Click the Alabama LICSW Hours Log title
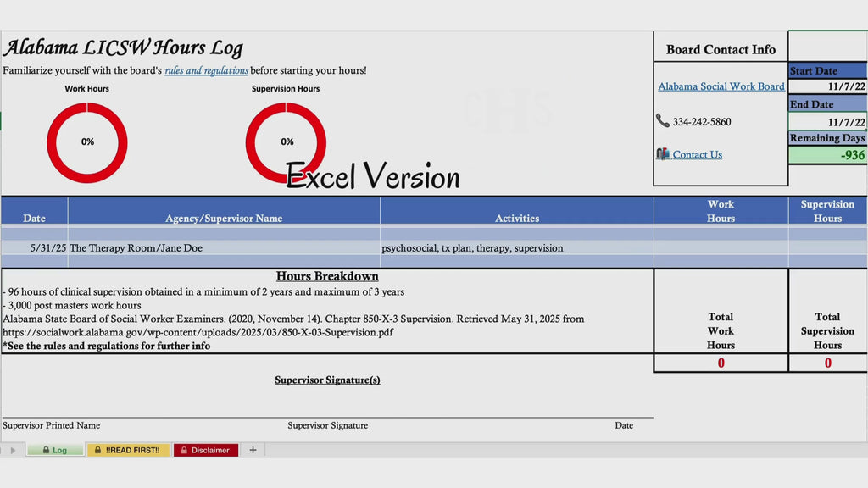Screen dimensions: 868x488 pos(123,47)
